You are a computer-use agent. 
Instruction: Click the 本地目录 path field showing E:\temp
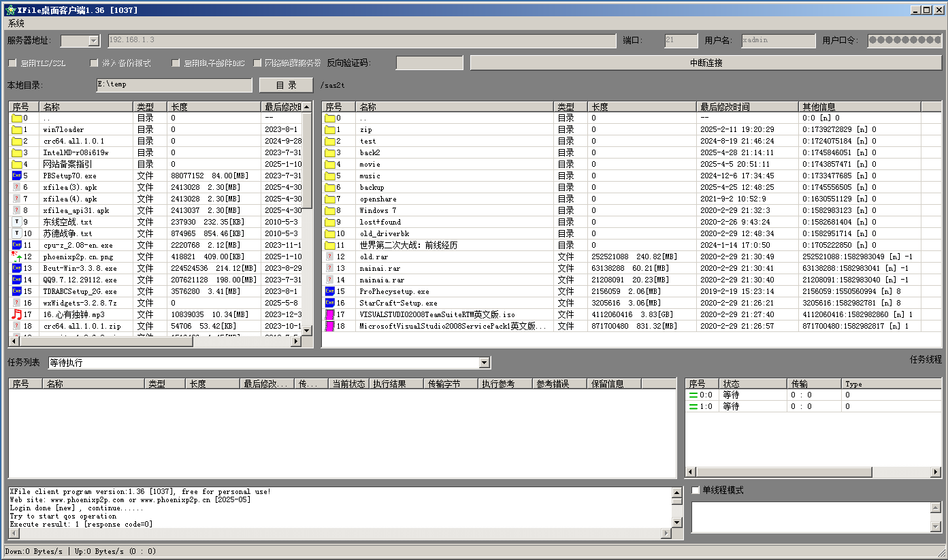coord(174,85)
